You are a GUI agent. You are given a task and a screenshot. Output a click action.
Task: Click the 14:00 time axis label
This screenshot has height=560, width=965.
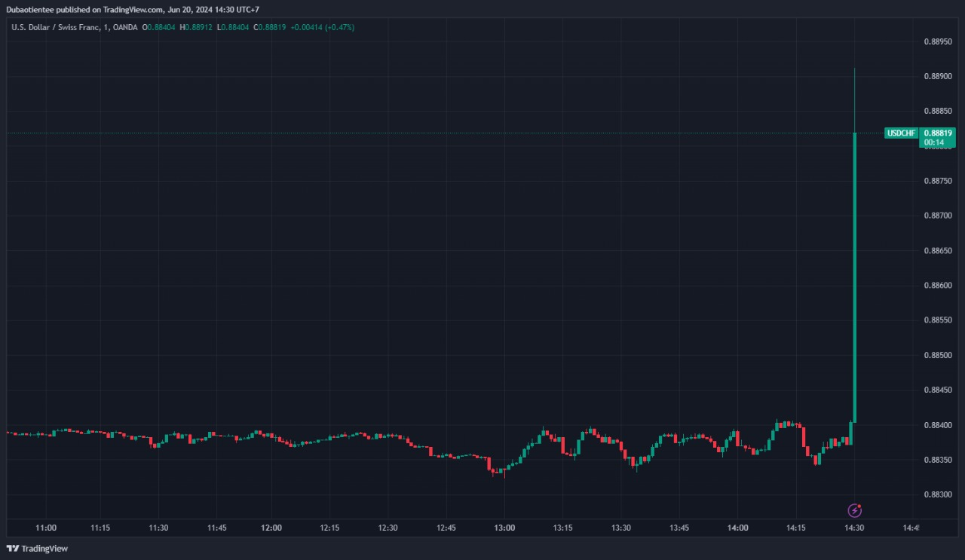737,528
